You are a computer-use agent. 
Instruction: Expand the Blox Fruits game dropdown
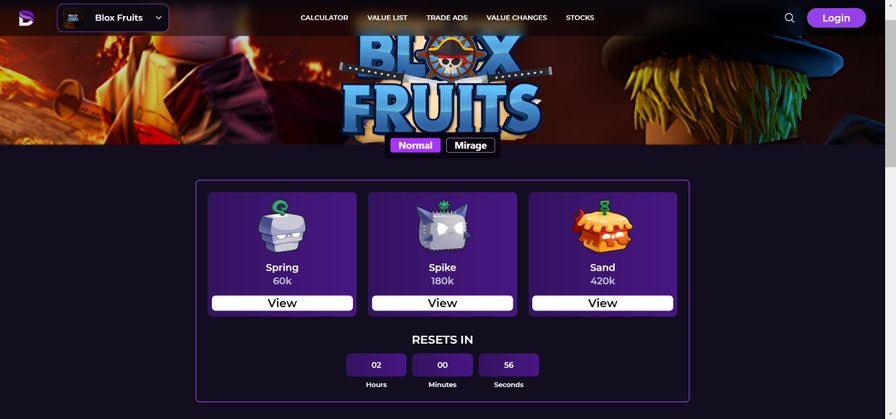(x=113, y=18)
